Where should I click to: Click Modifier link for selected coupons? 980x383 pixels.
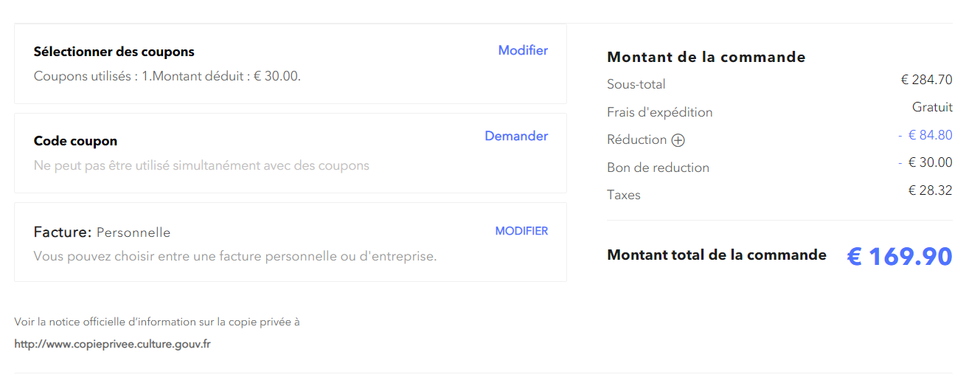pyautogui.click(x=523, y=50)
